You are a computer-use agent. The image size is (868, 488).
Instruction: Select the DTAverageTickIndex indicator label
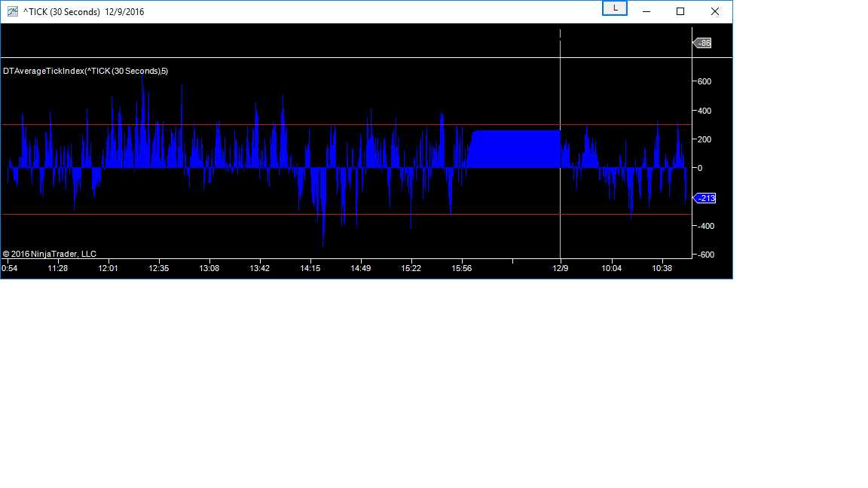point(85,71)
